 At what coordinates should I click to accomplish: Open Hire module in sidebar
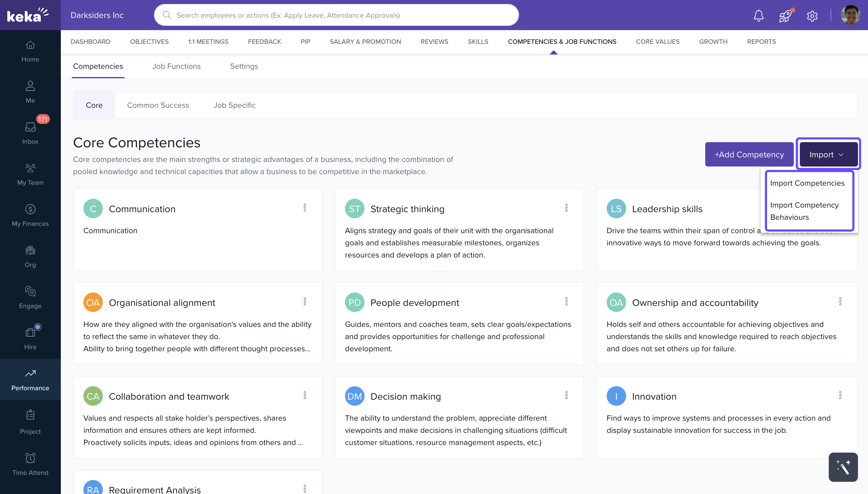pos(30,338)
